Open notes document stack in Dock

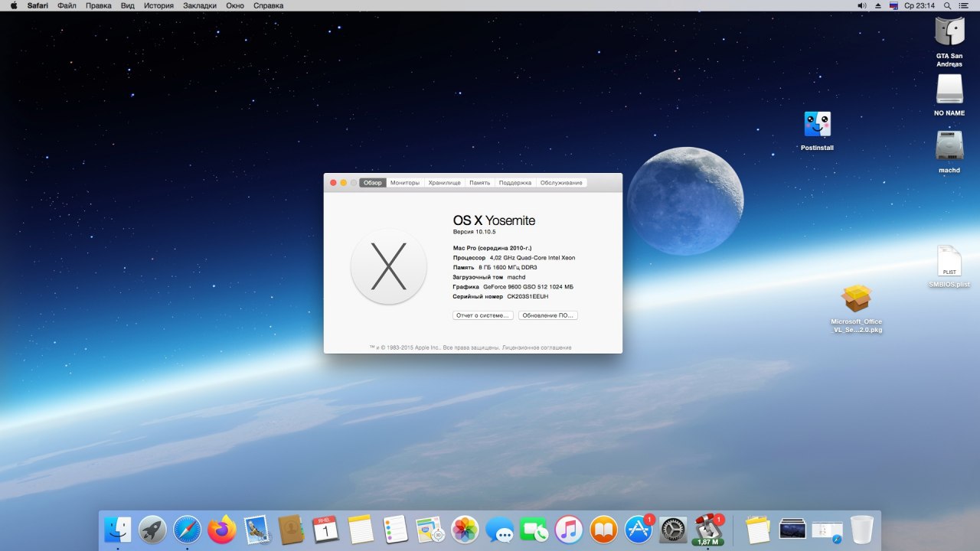757,529
